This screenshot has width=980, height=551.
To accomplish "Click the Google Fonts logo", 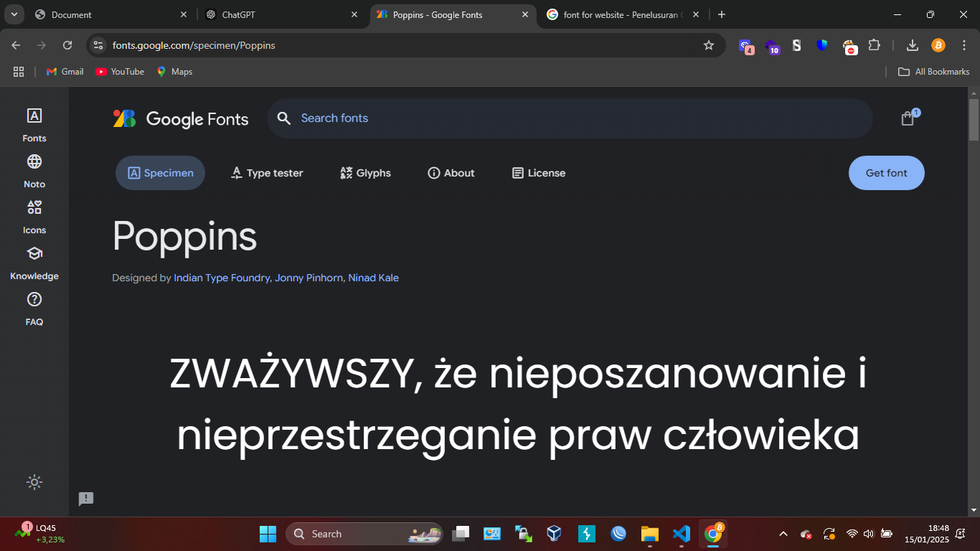I will [x=181, y=119].
